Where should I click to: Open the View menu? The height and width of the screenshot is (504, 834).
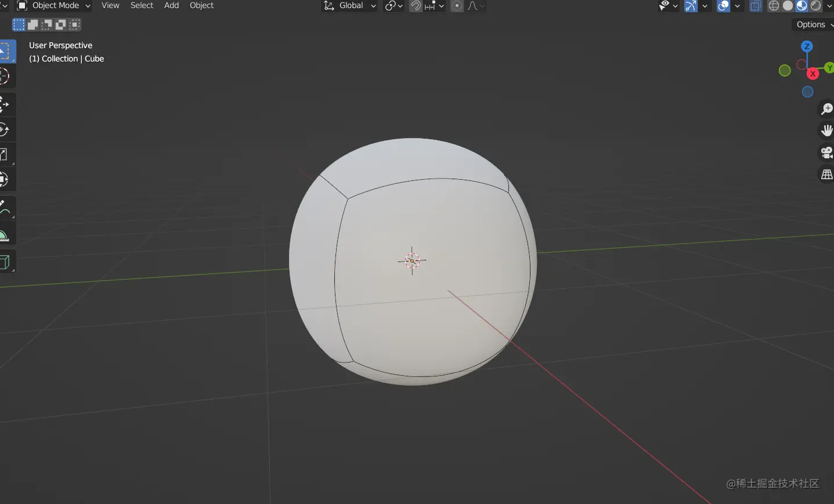pos(110,5)
